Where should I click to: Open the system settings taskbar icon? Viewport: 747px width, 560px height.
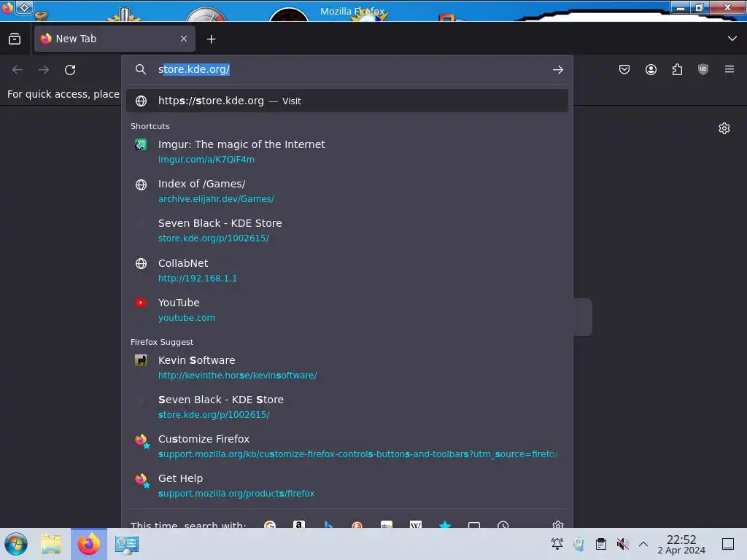click(x=127, y=544)
